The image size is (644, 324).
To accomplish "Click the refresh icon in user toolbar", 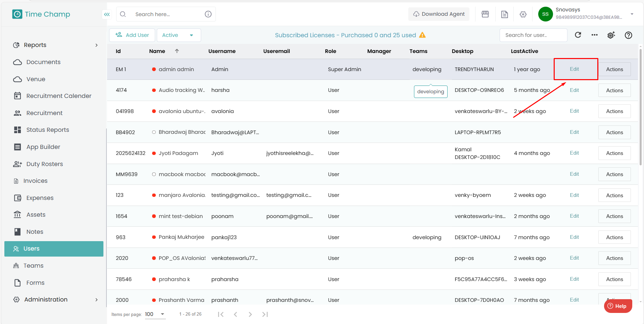I will click(578, 35).
